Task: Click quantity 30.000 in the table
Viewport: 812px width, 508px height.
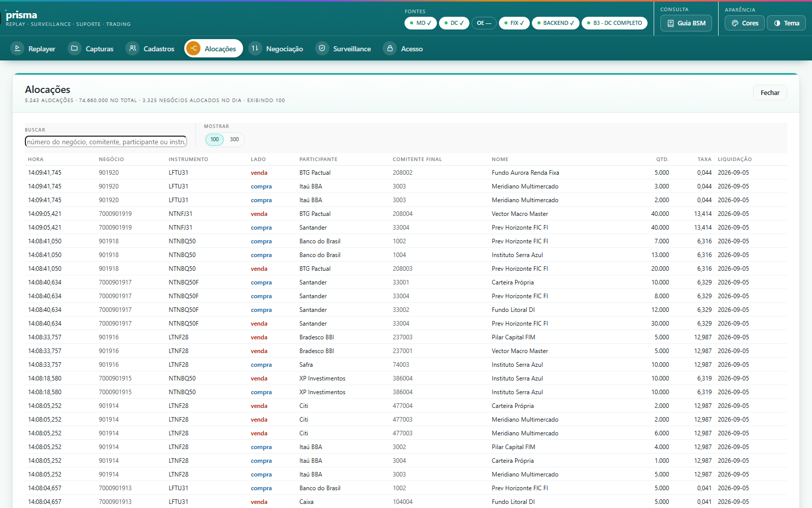Action: pos(660,324)
